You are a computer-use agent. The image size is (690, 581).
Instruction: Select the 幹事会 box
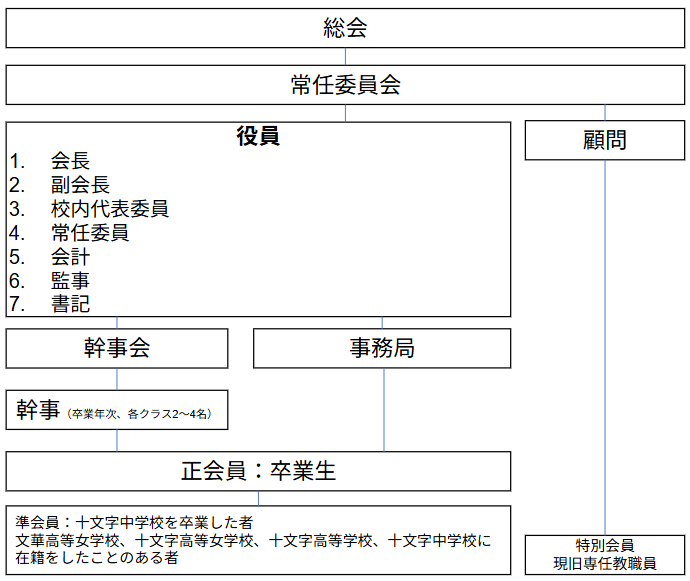117,348
